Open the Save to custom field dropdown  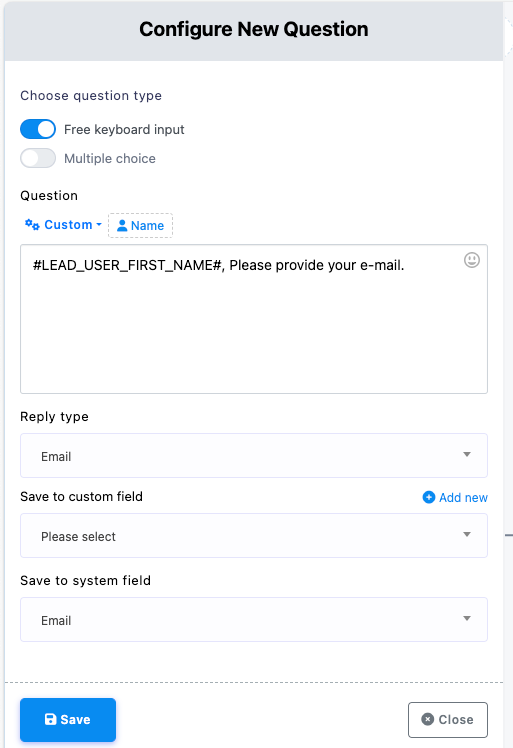click(254, 535)
